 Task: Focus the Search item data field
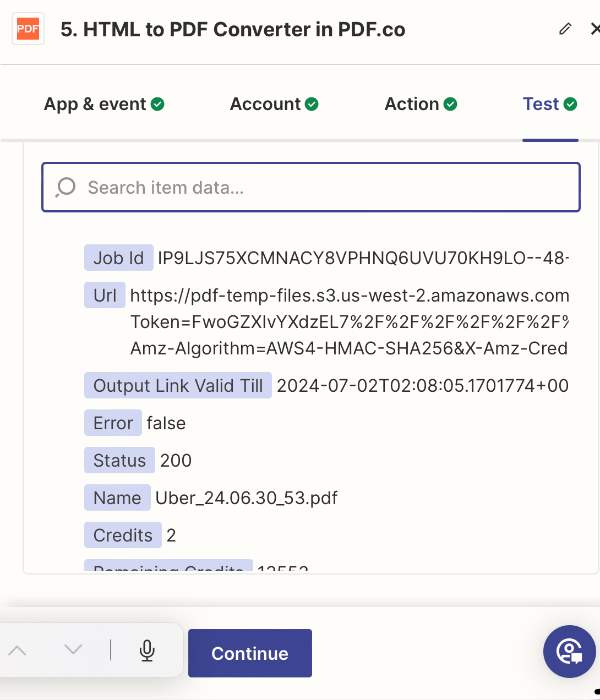(311, 187)
